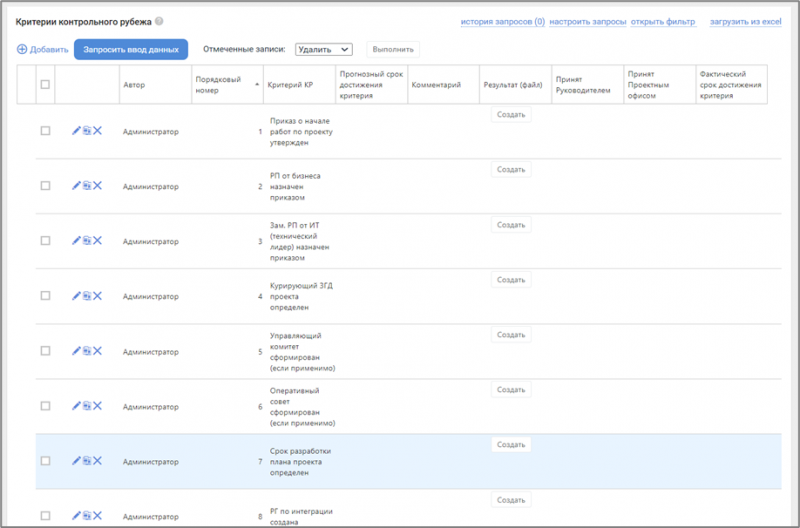
Task: Open the "Удалить" dropdown for marked records
Action: coord(324,48)
